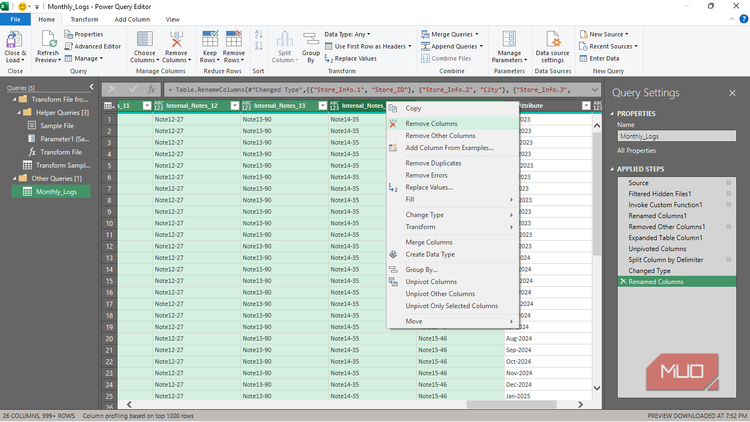Open the Data Type: Any dropdown
The height and width of the screenshot is (422, 750).
tap(347, 34)
